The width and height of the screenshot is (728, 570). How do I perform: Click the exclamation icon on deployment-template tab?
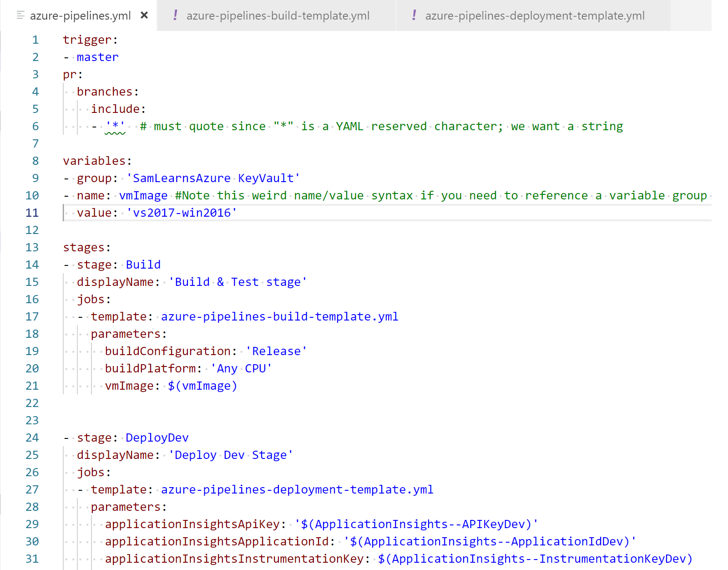click(414, 15)
